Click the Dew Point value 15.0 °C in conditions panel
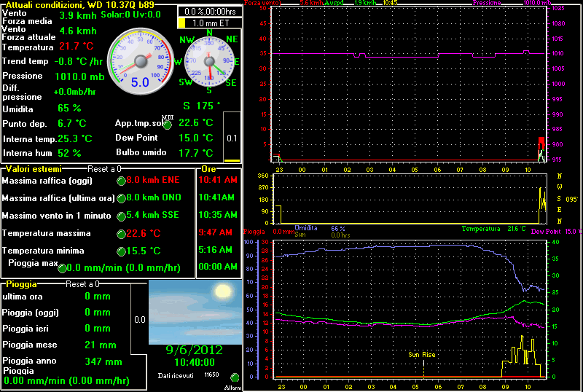This screenshot has width=583, height=392. click(x=196, y=138)
